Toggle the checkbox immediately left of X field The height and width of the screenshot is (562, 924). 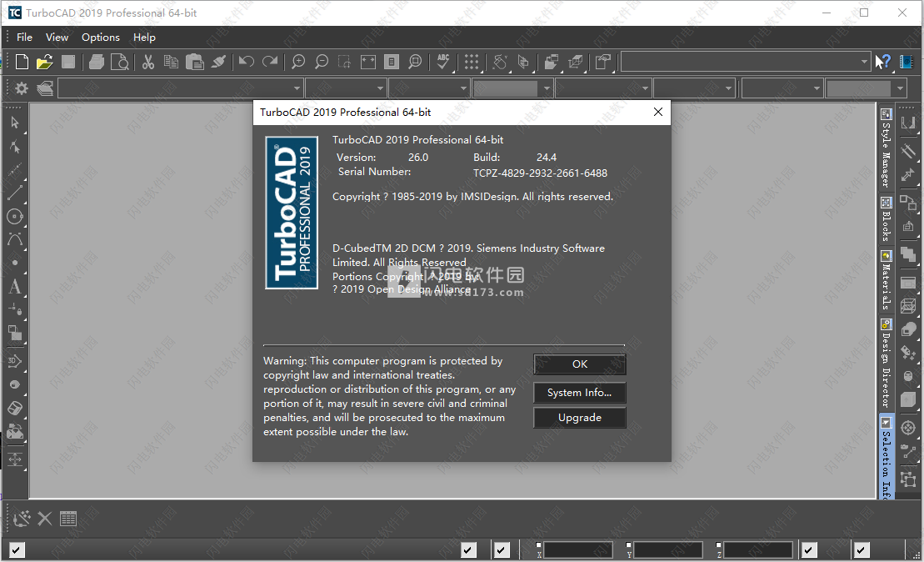tap(502, 550)
